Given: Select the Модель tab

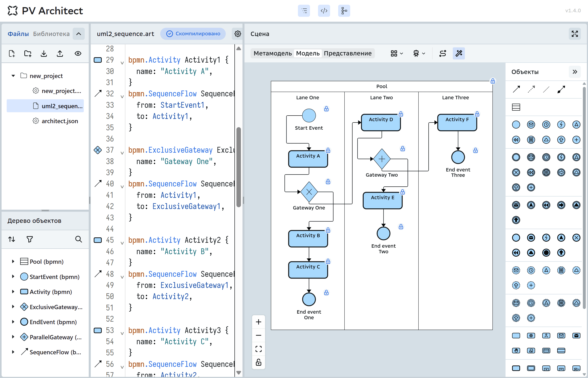Looking at the screenshot, I should coord(308,53).
